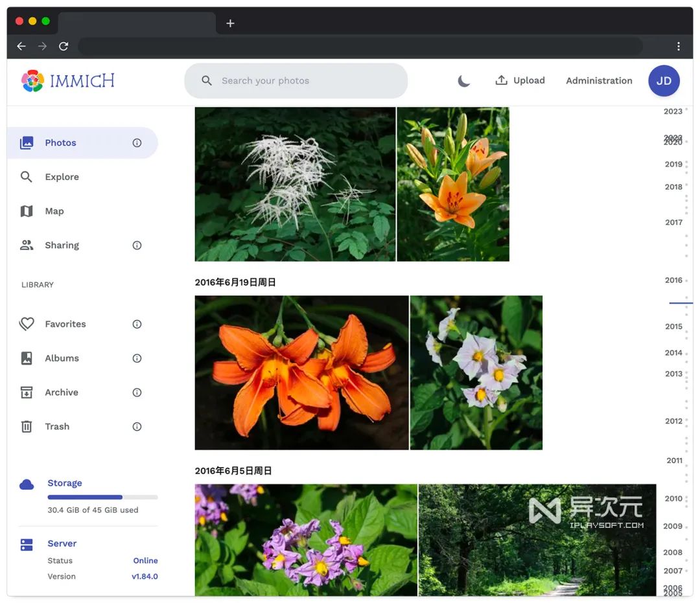Click the search magnifier icon in search bar
The width and height of the screenshot is (700, 603).
tap(207, 81)
